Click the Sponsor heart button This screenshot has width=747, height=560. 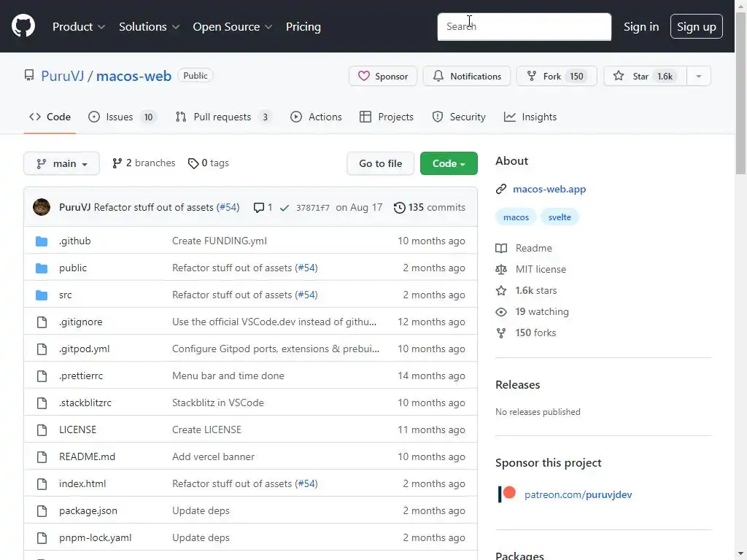(383, 76)
